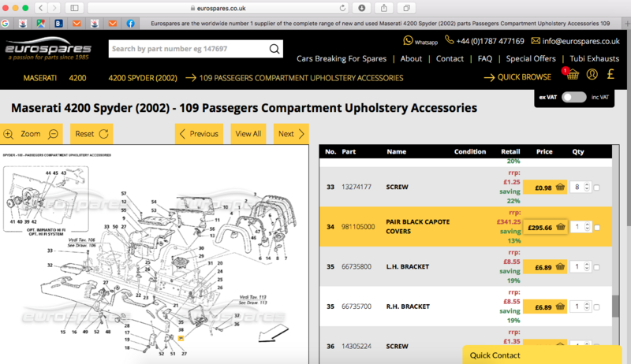The image size is (631, 364).
Task: Tick checkbox for L.H. BRACKET
Action: click(x=596, y=267)
